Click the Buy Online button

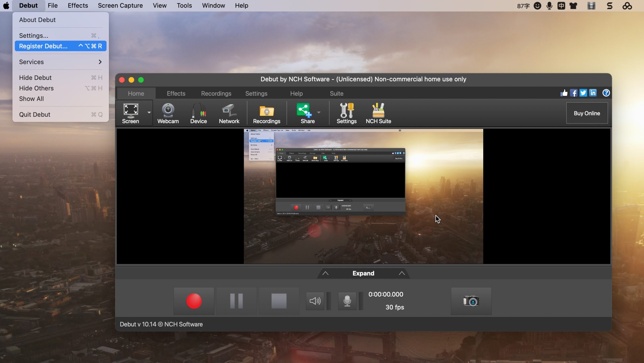(587, 113)
